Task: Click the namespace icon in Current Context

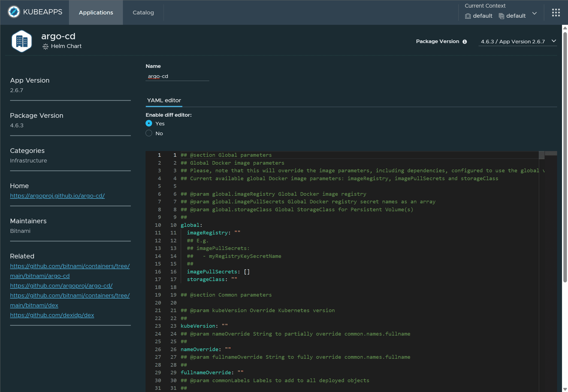Action: click(x=501, y=16)
